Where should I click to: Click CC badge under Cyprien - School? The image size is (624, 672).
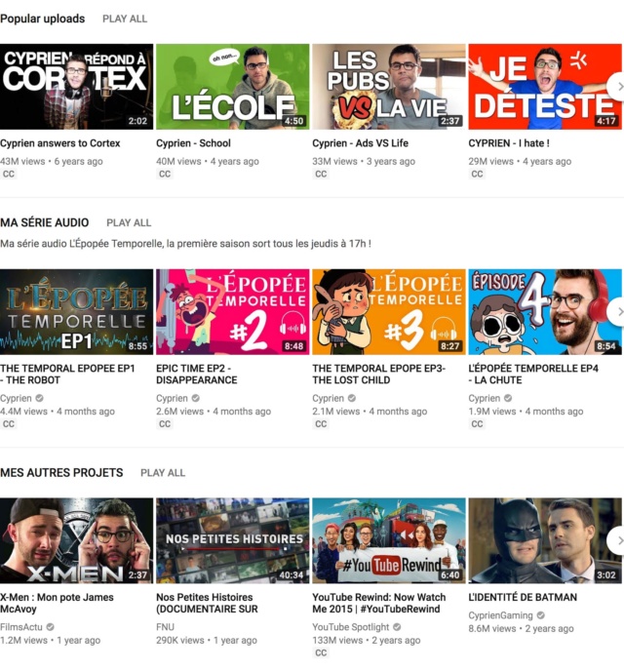tap(165, 174)
